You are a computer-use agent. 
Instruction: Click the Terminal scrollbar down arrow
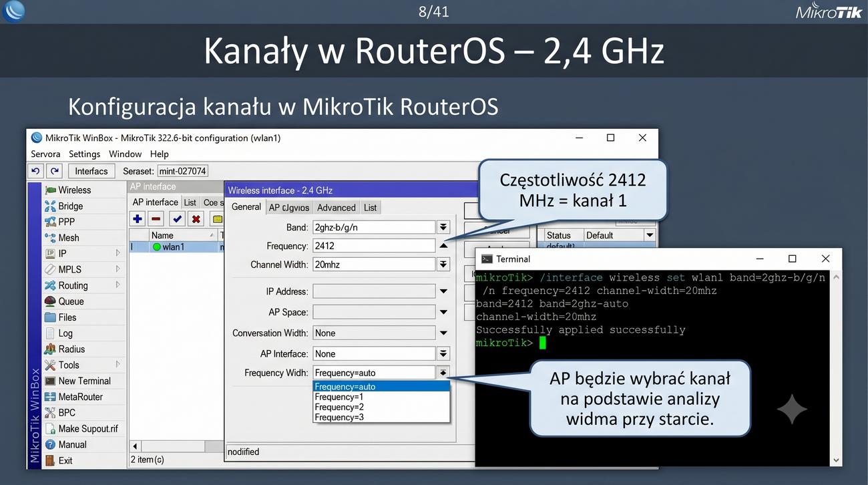pos(836,460)
